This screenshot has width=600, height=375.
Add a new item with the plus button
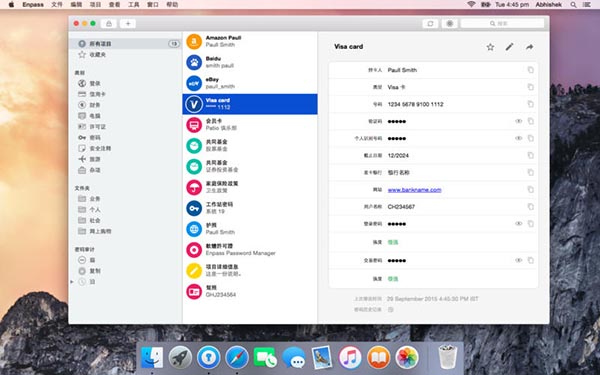128,24
